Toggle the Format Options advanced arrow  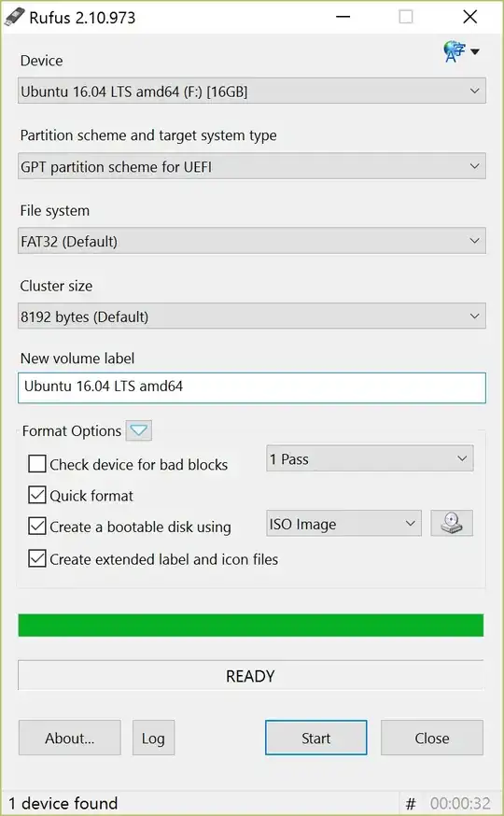click(139, 430)
